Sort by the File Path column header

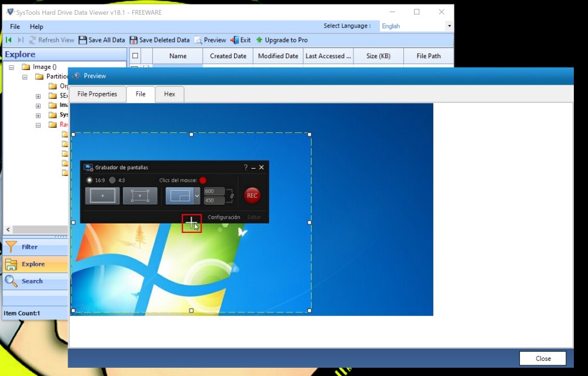click(x=429, y=56)
